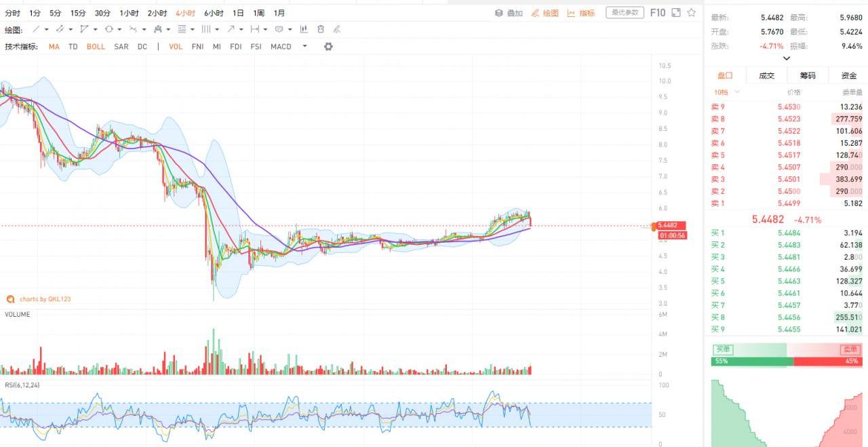This screenshot has height=447, width=868.
Task: Open more technical indicators dropdown arrow
Action: click(x=304, y=47)
